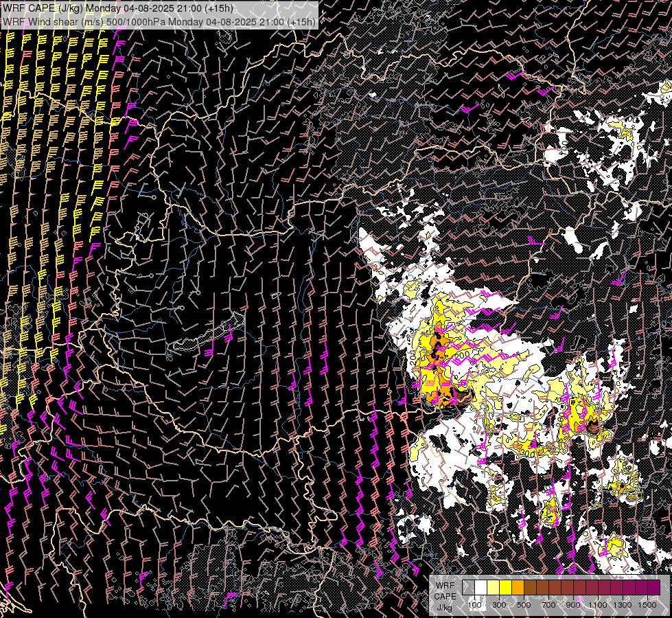Select the transparent first legend swatch
672x618 pixels.
coord(468,588)
